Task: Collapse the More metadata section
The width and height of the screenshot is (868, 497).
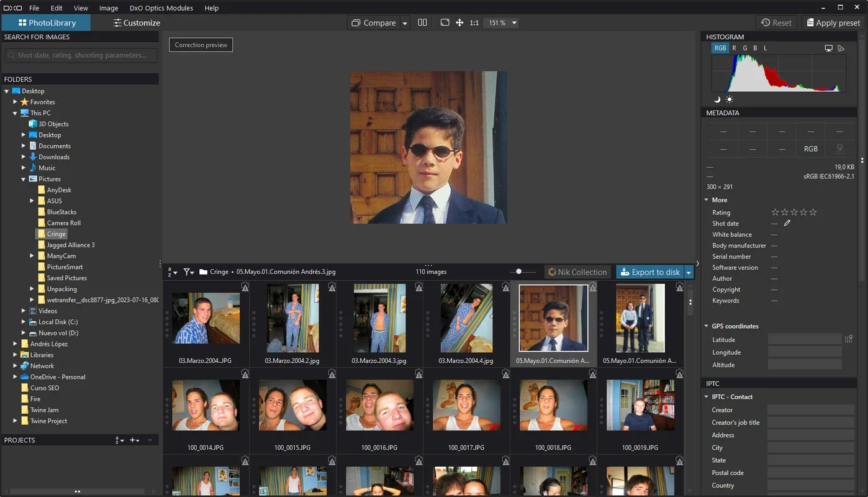Action: coord(707,200)
